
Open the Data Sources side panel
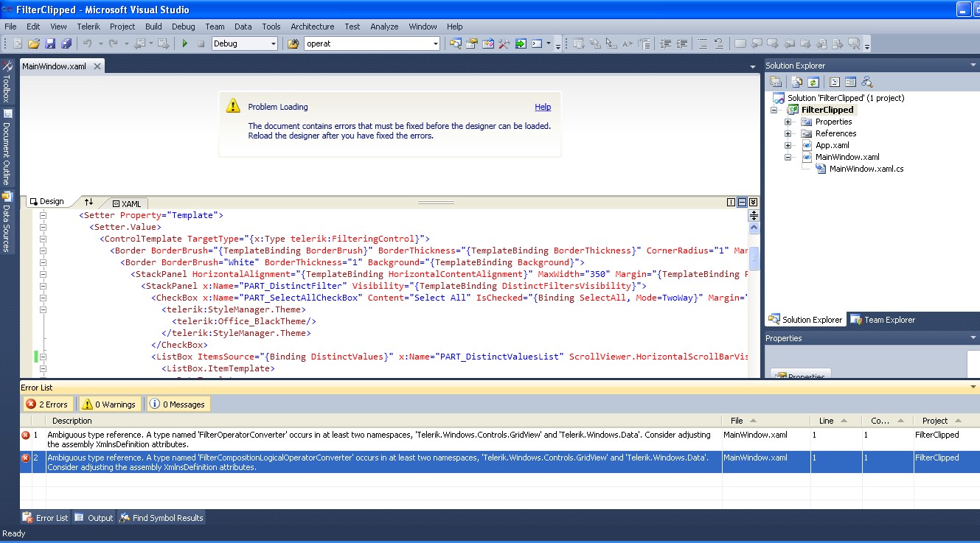tap(7, 222)
